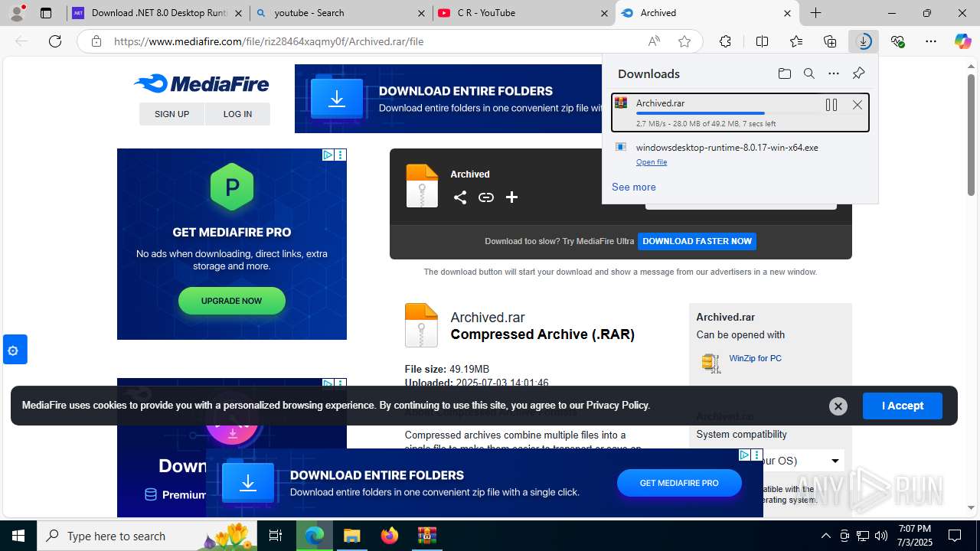Click the MediaFire logo
The width and height of the screenshot is (980, 551).
tap(201, 83)
